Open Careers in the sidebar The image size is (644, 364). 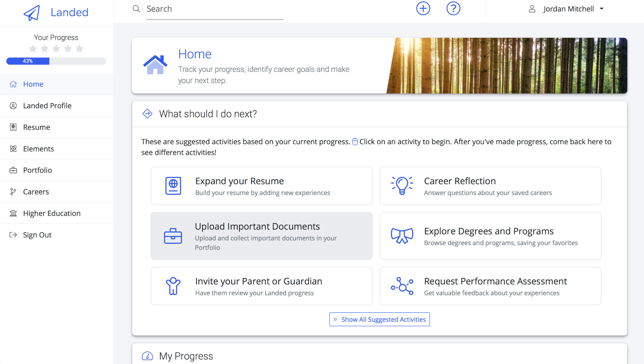(x=57, y=192)
